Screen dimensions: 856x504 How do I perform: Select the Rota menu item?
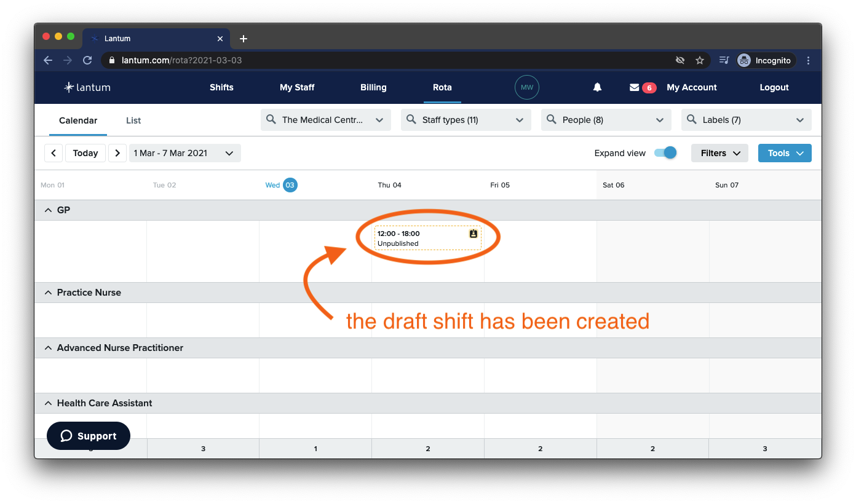[x=442, y=87]
